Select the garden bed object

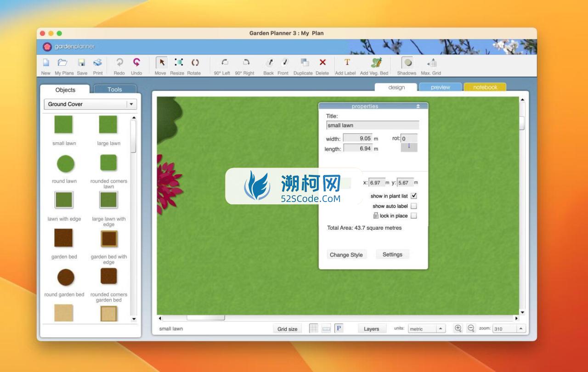coord(64,238)
